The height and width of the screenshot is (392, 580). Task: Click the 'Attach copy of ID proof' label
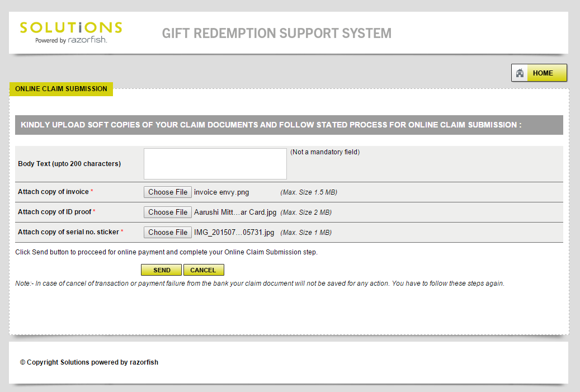[x=55, y=212]
